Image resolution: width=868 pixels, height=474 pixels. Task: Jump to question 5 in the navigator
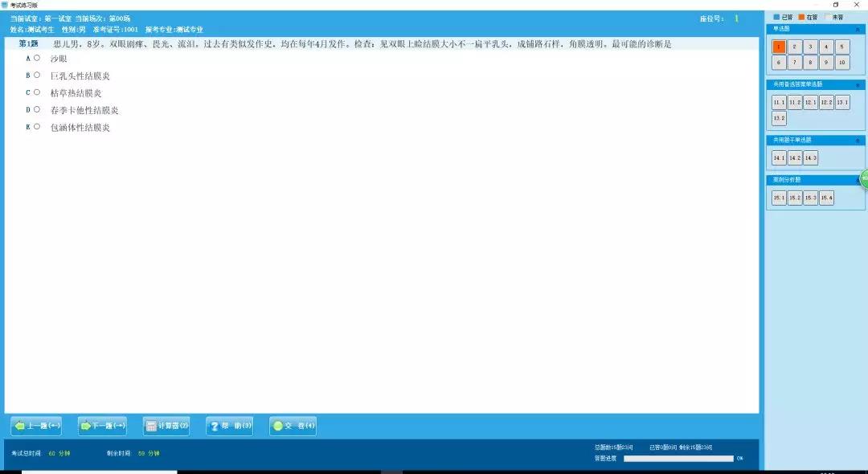click(x=842, y=47)
